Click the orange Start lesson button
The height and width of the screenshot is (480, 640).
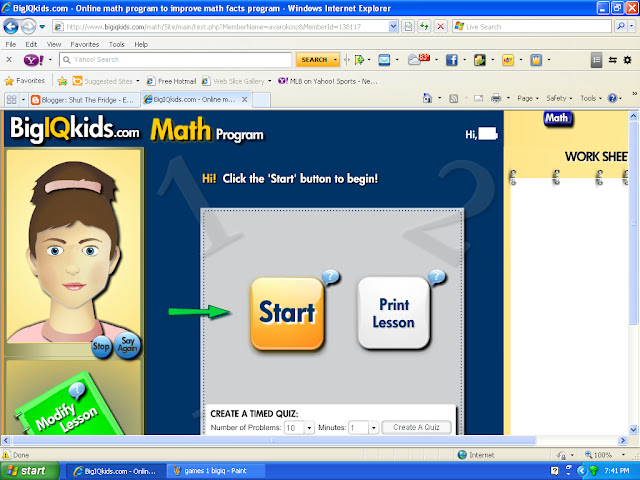pos(287,313)
